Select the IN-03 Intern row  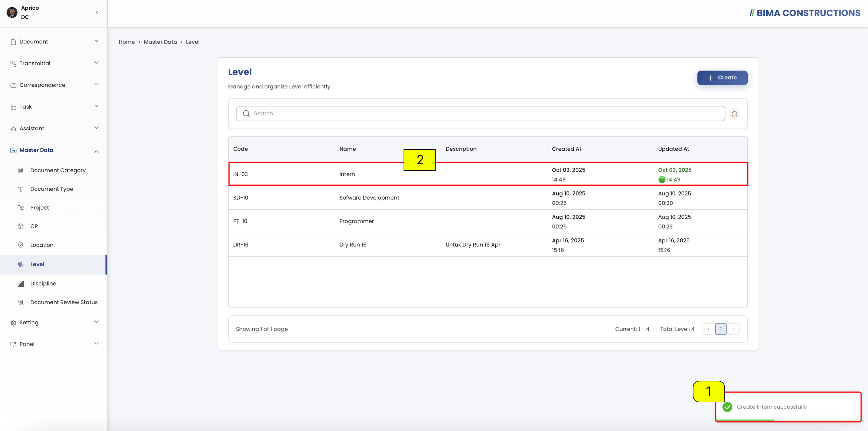point(488,174)
